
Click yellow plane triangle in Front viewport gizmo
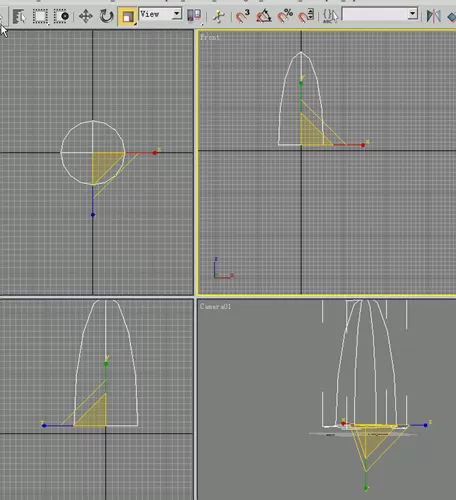click(x=311, y=135)
